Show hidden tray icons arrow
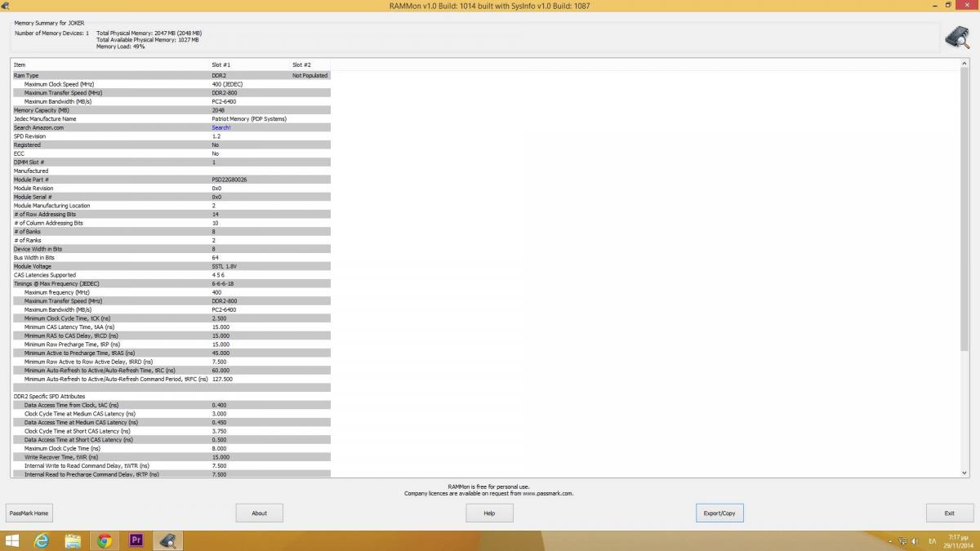The width and height of the screenshot is (980, 551). 890,541
